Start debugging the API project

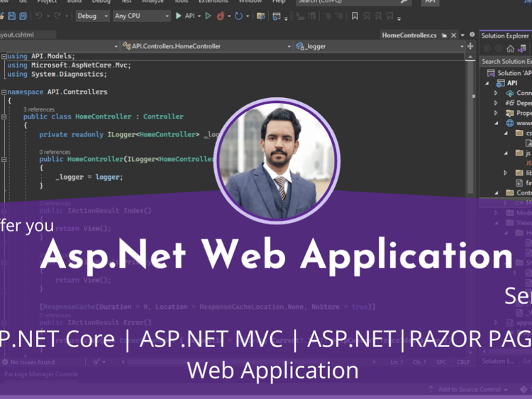coord(185,16)
